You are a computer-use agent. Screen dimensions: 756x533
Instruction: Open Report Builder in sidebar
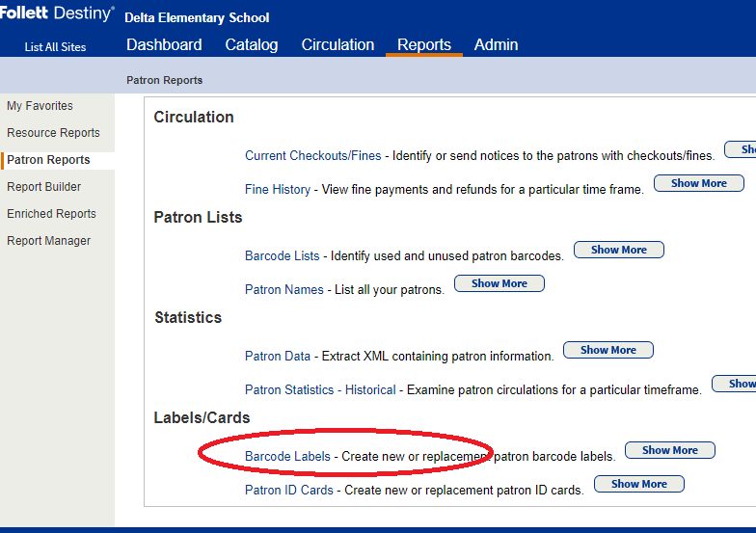[43, 187]
